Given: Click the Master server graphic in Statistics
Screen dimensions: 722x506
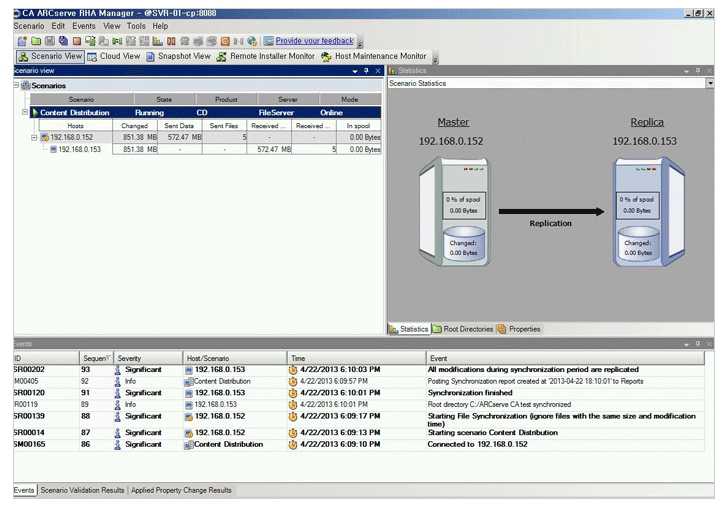Looking at the screenshot, I should click(454, 212).
